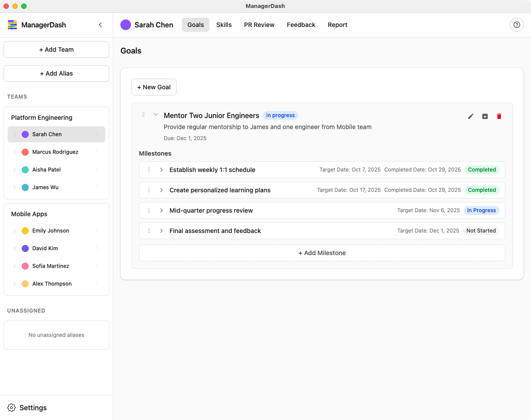Open the help question mark icon
The image size is (531, 420).
point(516,25)
